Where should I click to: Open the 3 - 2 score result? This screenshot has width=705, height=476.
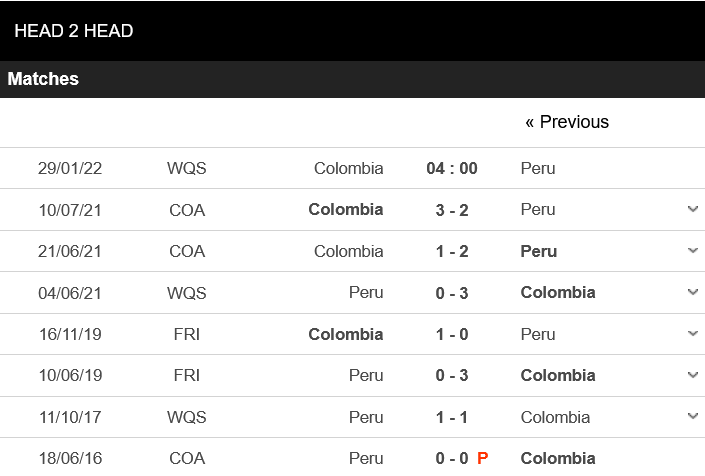pos(452,210)
